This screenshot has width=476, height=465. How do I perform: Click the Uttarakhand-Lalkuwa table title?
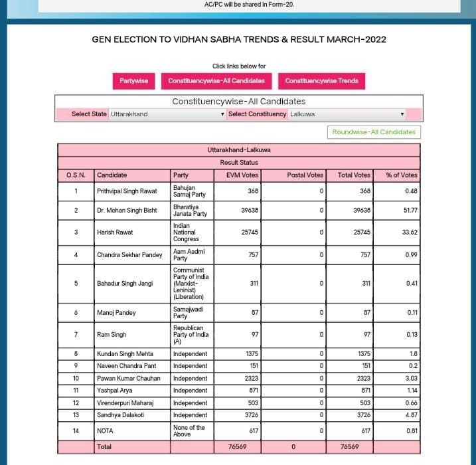[x=239, y=150]
